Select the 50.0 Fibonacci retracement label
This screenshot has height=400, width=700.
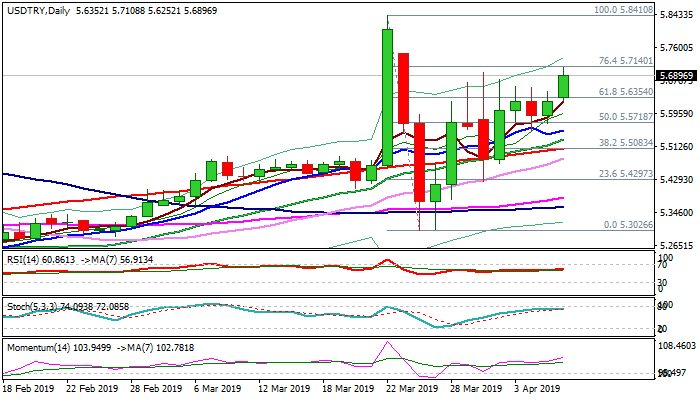coord(625,116)
